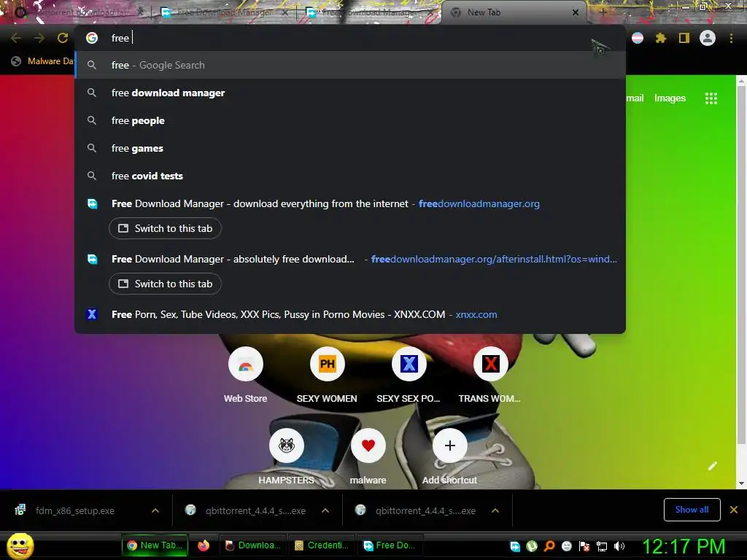Open the Google apps grid icon
The height and width of the screenshot is (560, 747).
point(711,98)
